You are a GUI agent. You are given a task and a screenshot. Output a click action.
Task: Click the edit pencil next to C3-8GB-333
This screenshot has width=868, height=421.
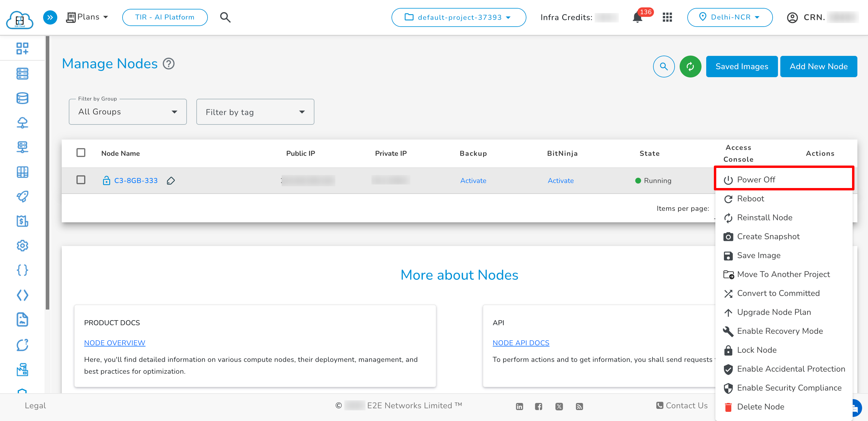coord(171,181)
